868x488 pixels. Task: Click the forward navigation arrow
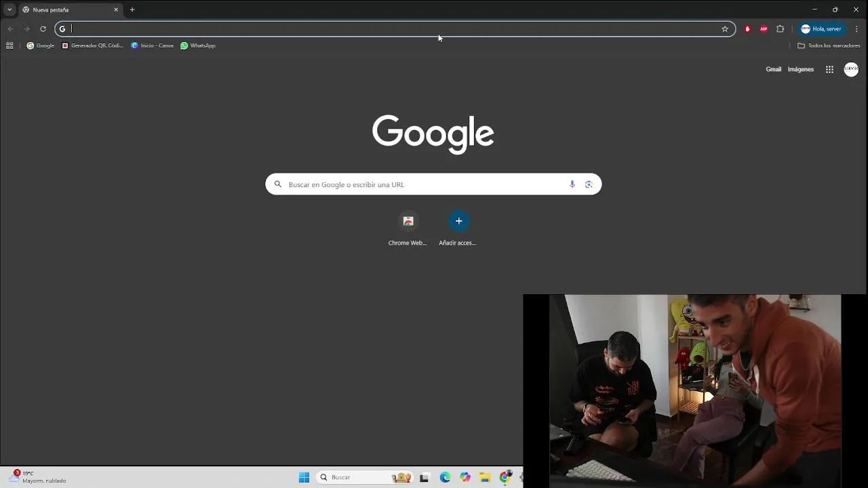coord(26,29)
